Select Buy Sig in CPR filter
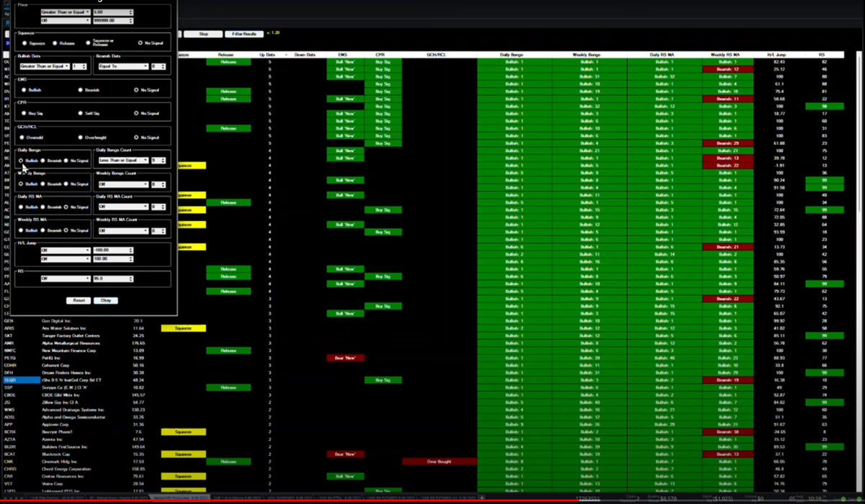The height and width of the screenshot is (504, 865). pyautogui.click(x=22, y=113)
